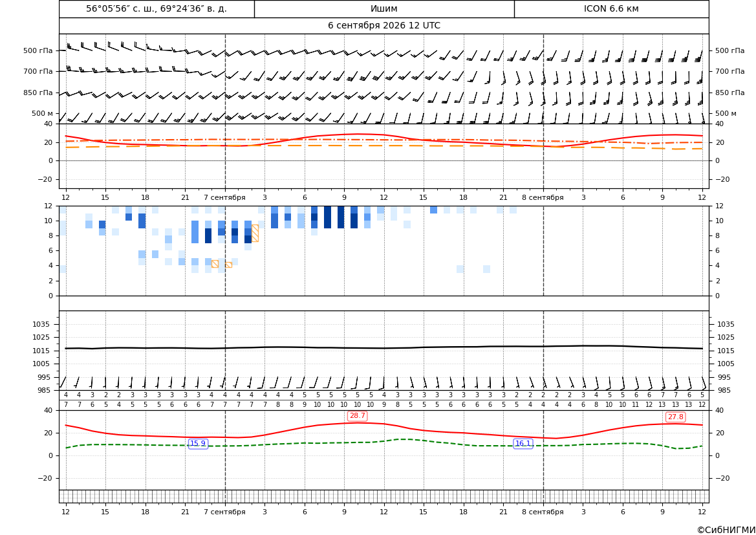Click the 16.1 blue temperature label
Screen dimensions: 756x535
point(523,443)
